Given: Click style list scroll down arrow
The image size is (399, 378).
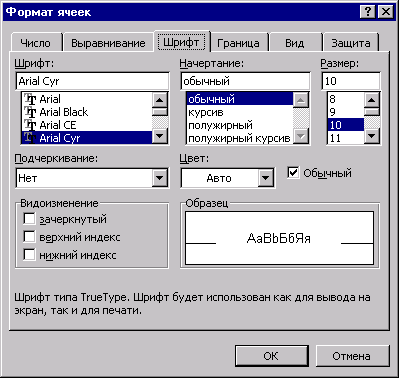Looking at the screenshot, I should click(x=301, y=136).
